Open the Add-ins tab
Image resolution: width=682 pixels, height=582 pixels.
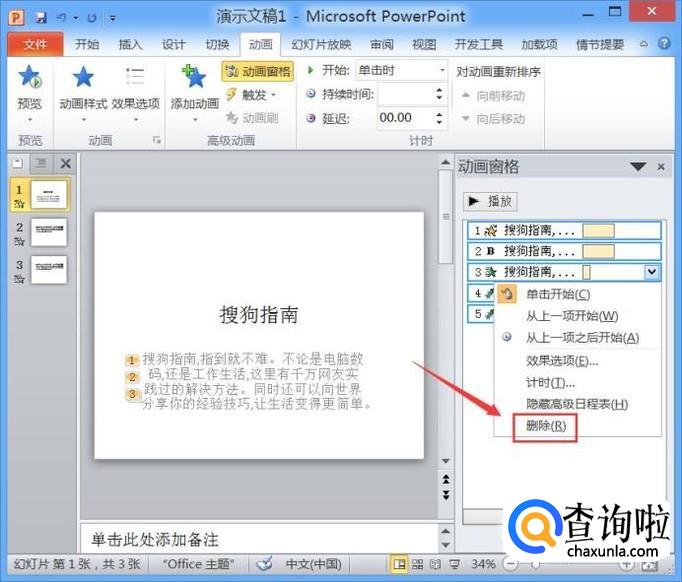click(539, 44)
